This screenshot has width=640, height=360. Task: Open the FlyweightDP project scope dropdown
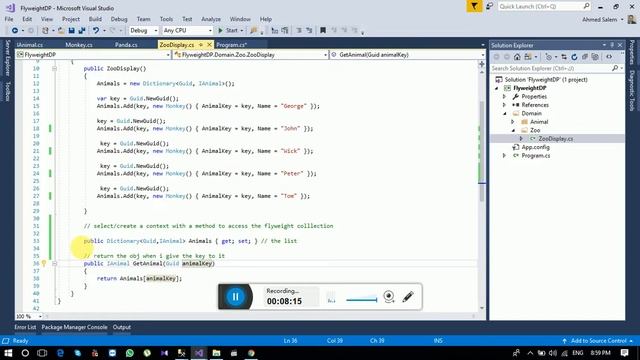coord(93,55)
